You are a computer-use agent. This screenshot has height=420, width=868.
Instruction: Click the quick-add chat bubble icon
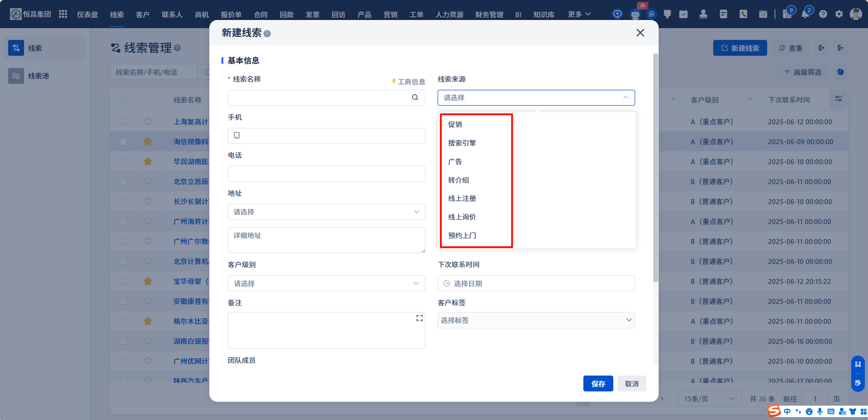[617, 14]
